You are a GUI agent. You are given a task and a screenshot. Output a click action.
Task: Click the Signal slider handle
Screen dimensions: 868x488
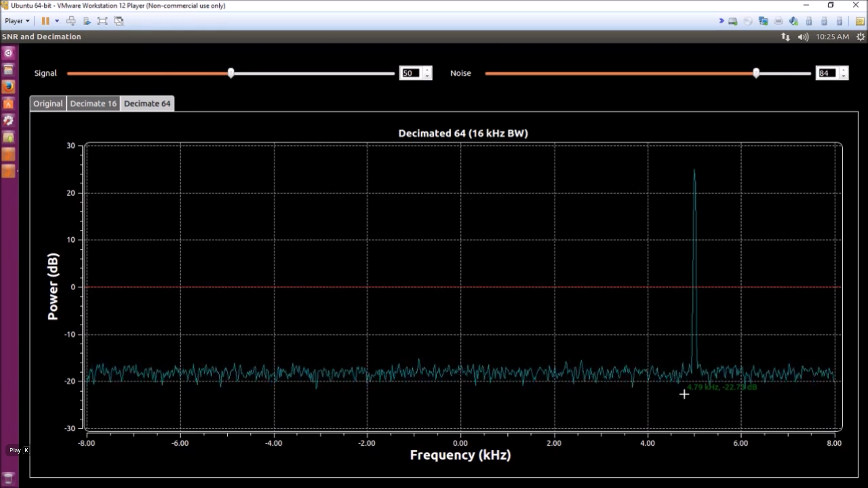coord(231,73)
